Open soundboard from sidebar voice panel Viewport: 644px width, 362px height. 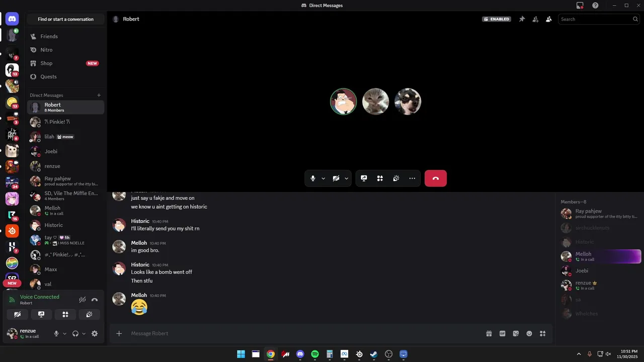89,314
